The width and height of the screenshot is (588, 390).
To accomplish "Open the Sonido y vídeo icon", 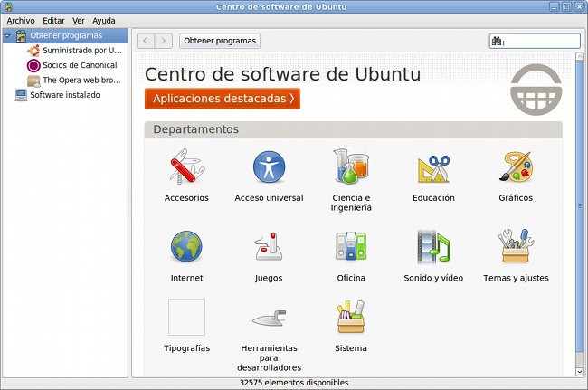I will pyautogui.click(x=433, y=246).
